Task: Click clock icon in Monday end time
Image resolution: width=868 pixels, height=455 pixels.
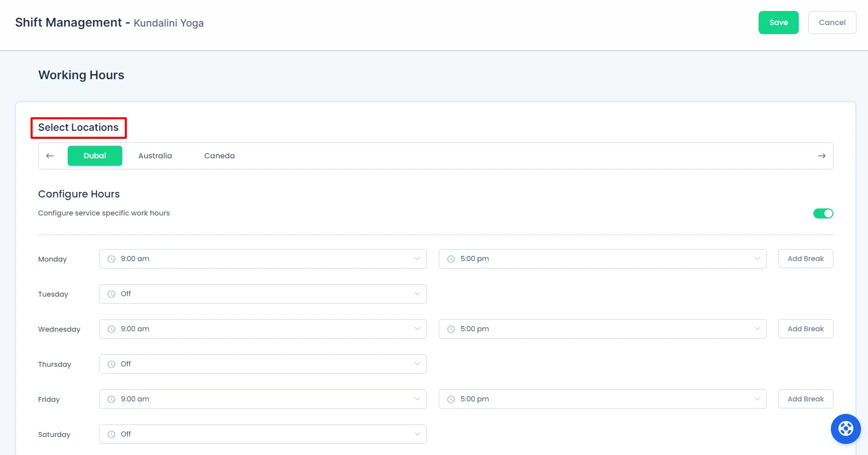Action: point(451,259)
